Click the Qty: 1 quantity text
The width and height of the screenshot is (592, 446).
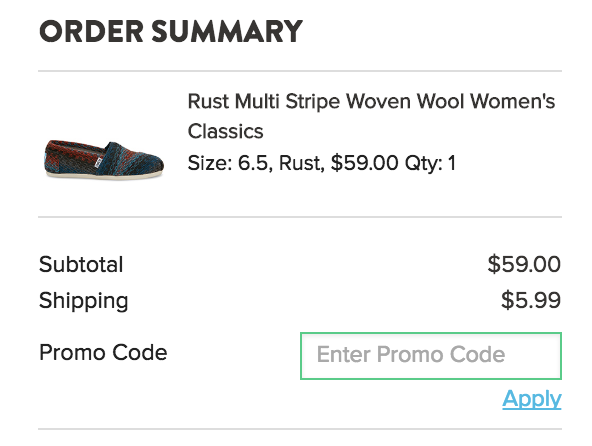click(430, 163)
